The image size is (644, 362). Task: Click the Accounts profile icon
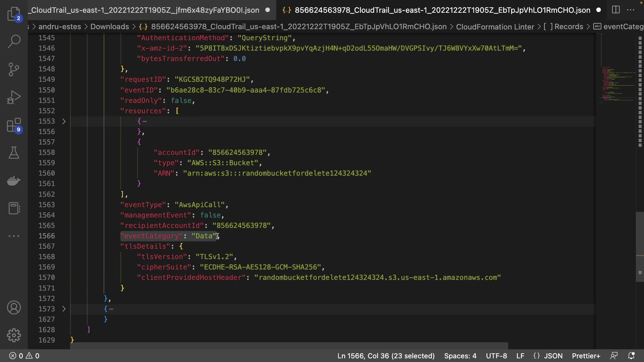tap(14, 308)
